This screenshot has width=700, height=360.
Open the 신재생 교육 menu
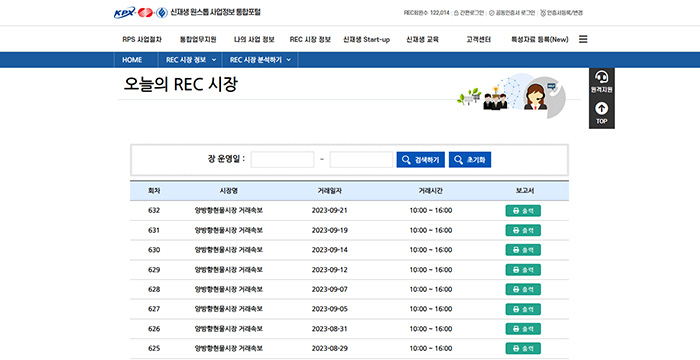tap(422, 39)
